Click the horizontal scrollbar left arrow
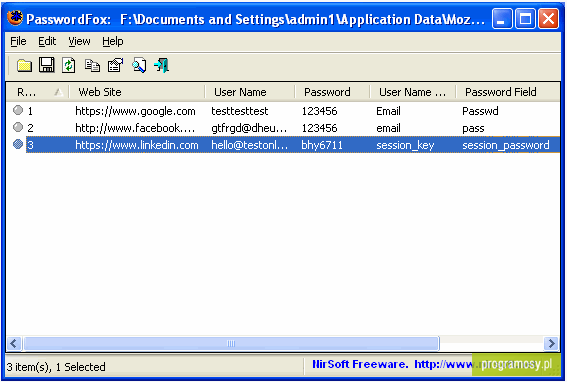The image size is (567, 382). (14, 343)
